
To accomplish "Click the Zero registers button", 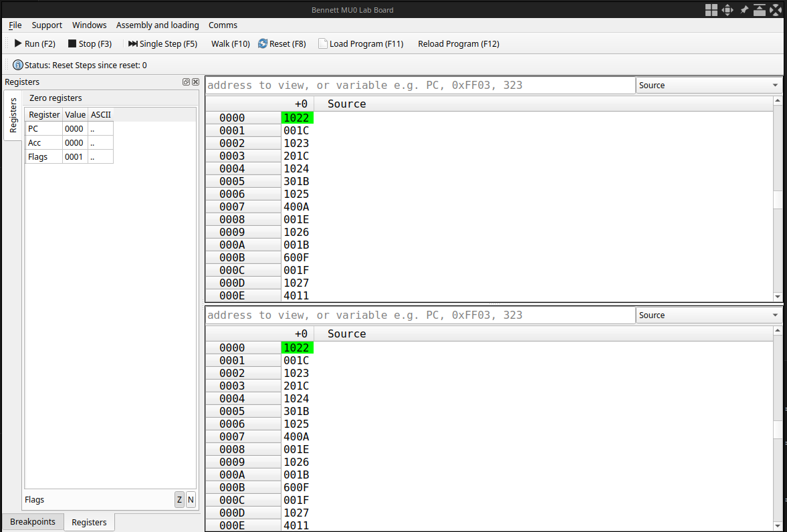I will [x=55, y=98].
